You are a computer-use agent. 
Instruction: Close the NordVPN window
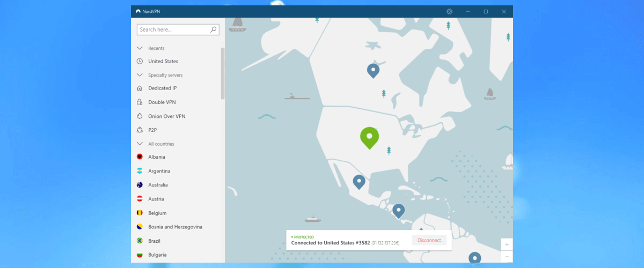pyautogui.click(x=504, y=11)
